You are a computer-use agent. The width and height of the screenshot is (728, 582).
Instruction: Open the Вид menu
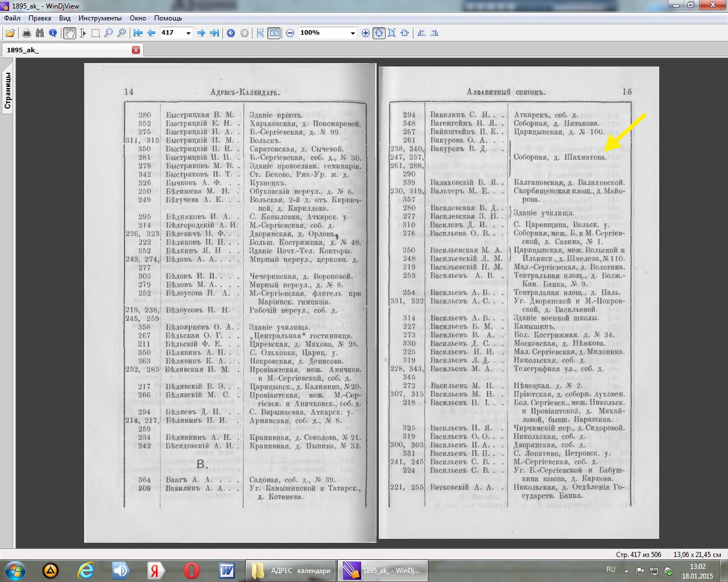pyautogui.click(x=65, y=18)
